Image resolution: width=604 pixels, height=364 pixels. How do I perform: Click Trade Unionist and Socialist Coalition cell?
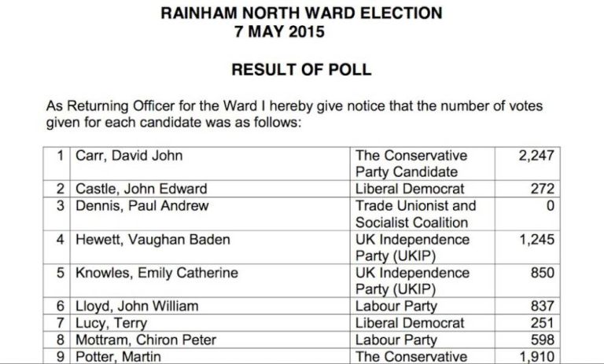(416, 214)
